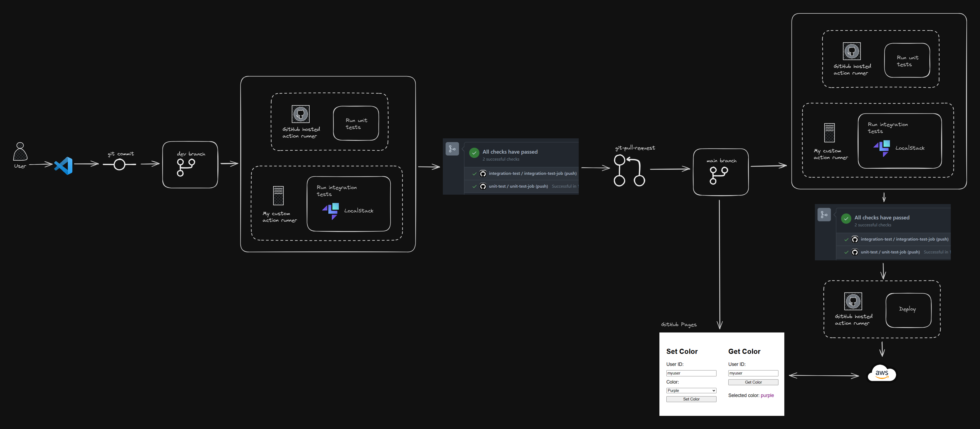Click the LocalStack logo below the main branch pipeline
Viewport: 980px width, 429px height.
[881, 148]
